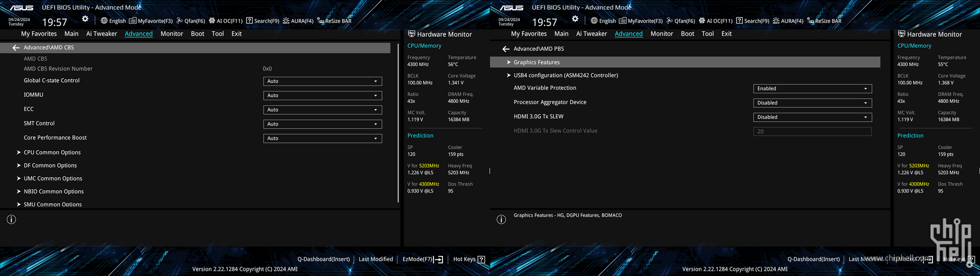The image size is (980, 276).
Task: Open Processor Aggregator Device dropdown
Action: [x=813, y=103]
